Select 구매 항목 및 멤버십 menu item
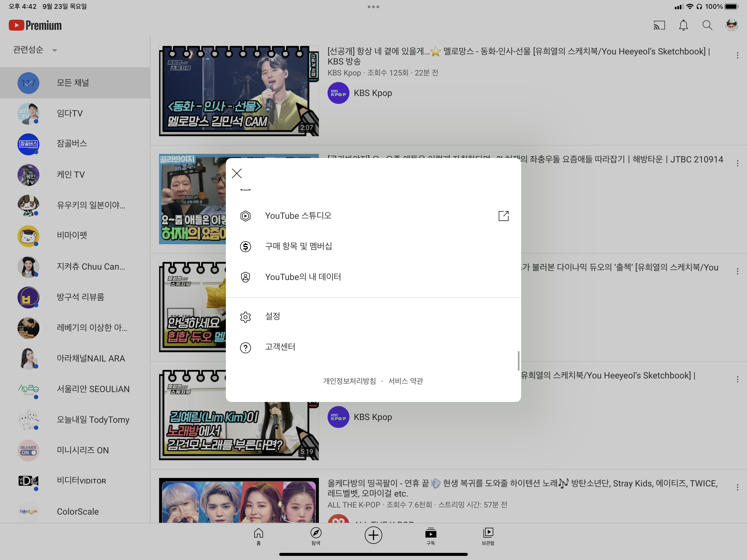The image size is (747, 560). click(x=298, y=246)
